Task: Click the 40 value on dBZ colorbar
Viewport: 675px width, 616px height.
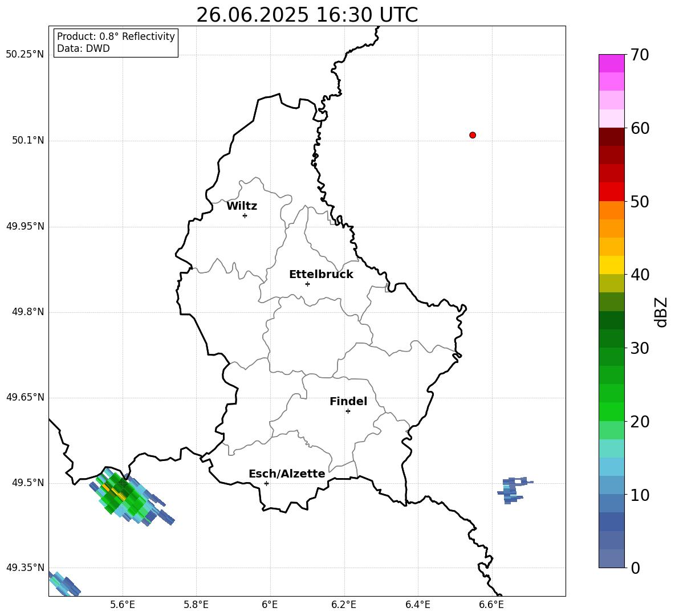Action: coord(639,275)
